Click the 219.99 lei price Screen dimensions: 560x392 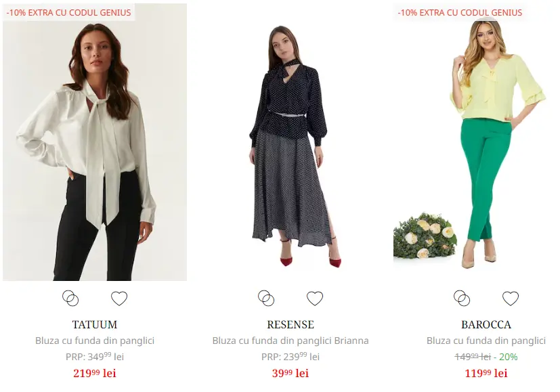tap(95, 373)
